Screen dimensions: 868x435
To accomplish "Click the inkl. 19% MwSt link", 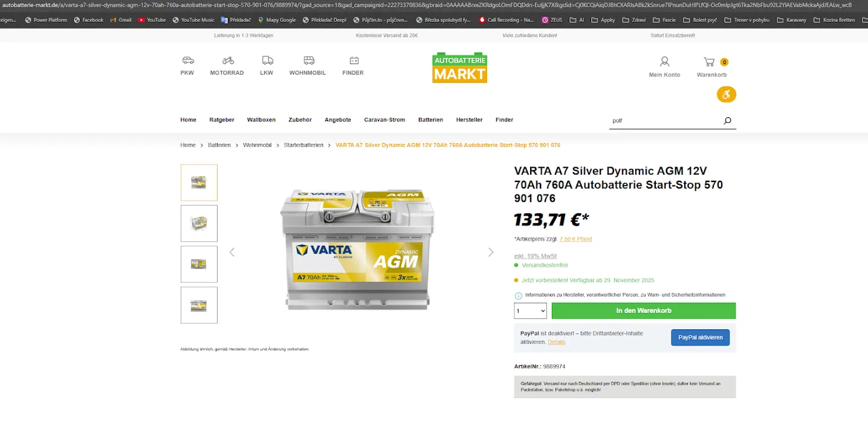I will [x=536, y=256].
